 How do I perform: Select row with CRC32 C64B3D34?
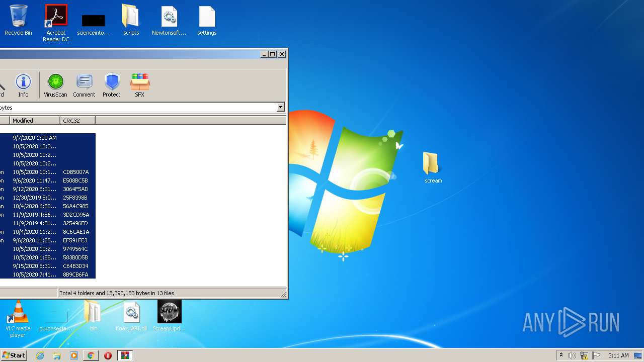[x=48, y=266]
